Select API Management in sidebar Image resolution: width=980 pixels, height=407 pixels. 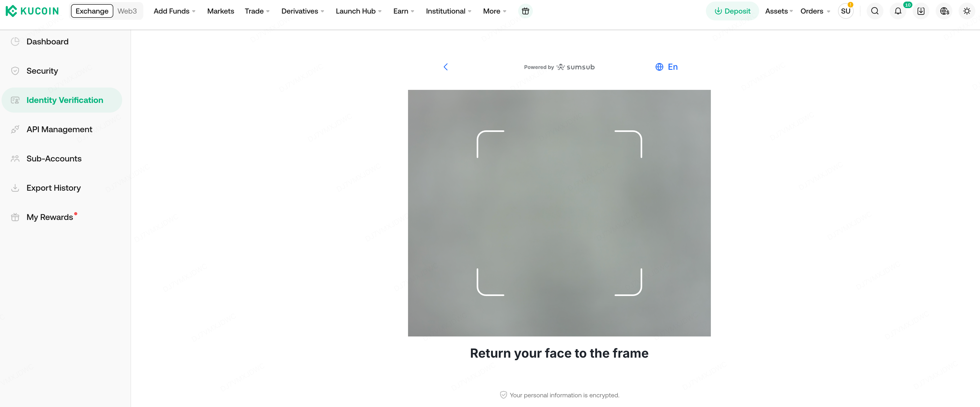tap(59, 130)
